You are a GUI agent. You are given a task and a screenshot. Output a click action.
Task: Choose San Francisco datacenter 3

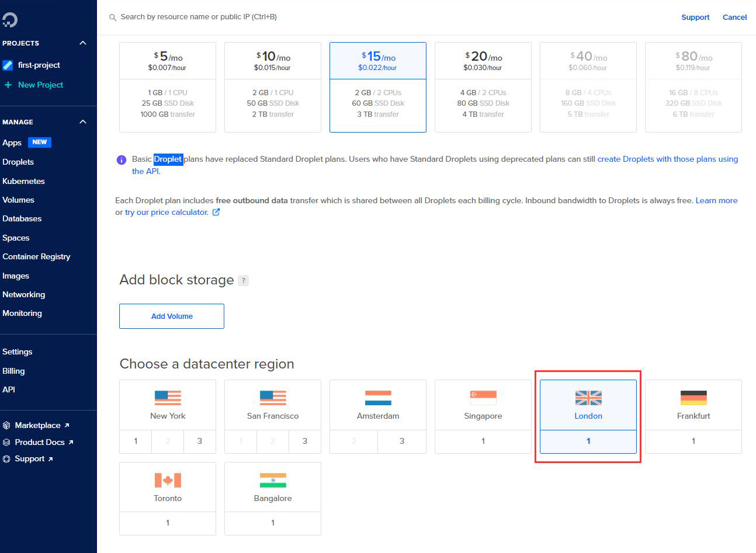click(x=305, y=441)
